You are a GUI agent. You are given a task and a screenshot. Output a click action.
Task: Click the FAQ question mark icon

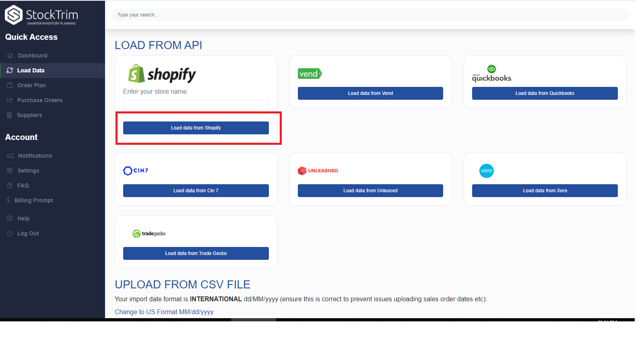(10, 185)
